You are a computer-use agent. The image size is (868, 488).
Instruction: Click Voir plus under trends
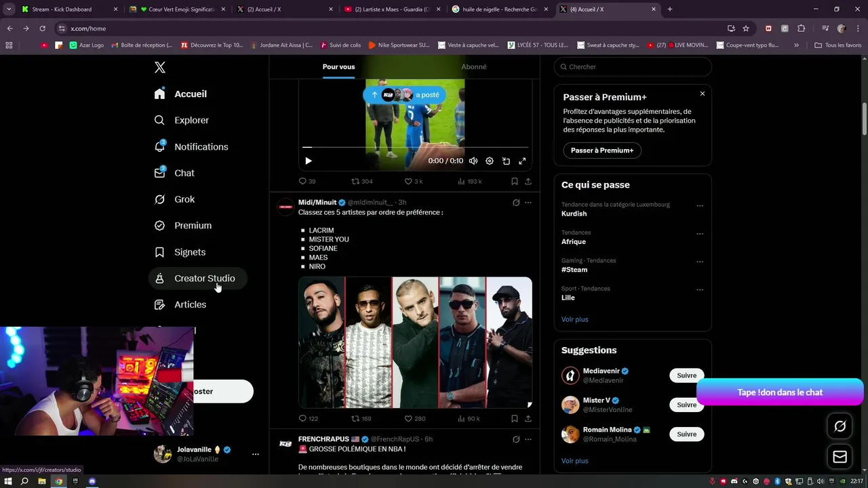[575, 319]
